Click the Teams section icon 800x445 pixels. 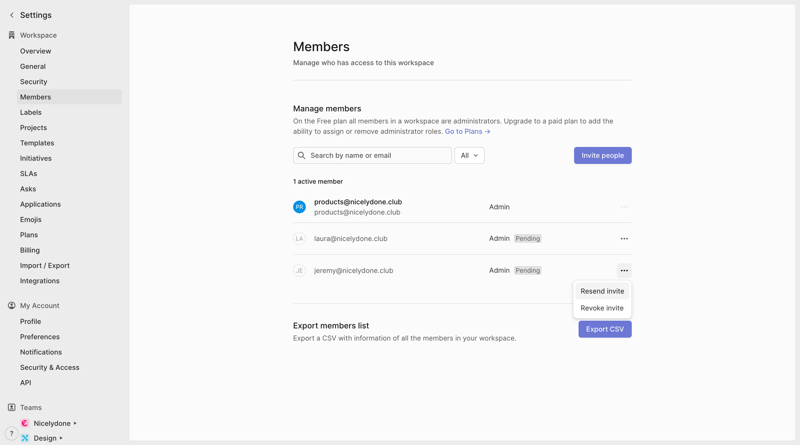tap(12, 407)
